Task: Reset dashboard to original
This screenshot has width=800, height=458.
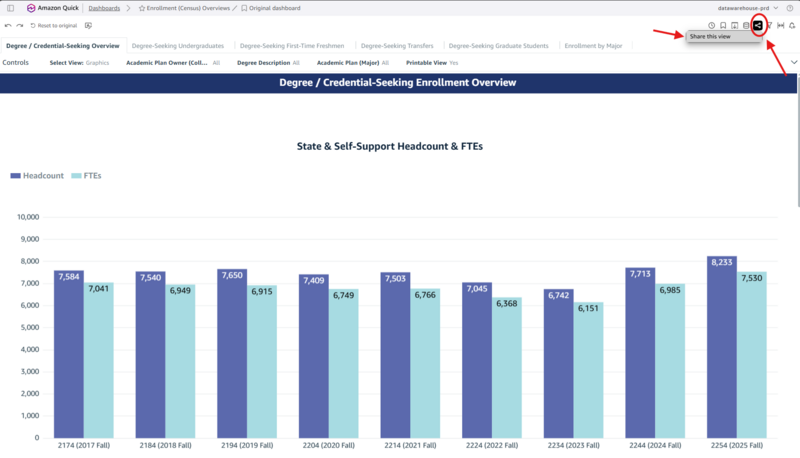Action: point(54,26)
